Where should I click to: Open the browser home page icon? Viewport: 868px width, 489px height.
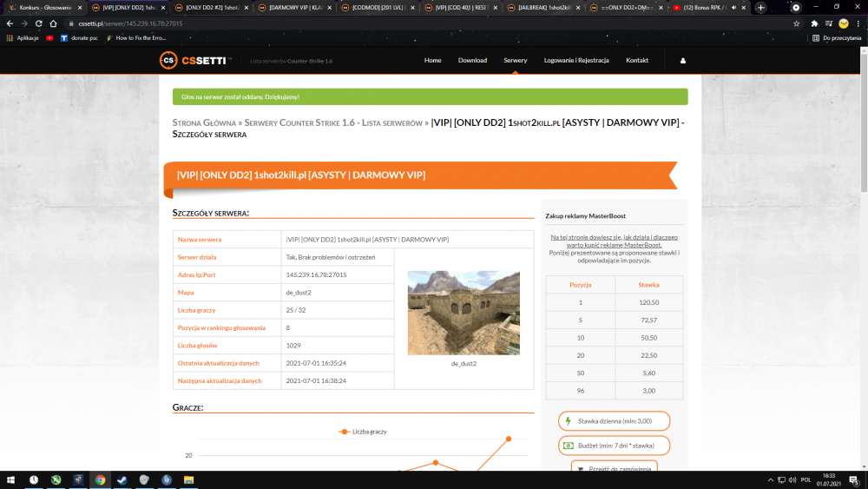click(x=53, y=23)
